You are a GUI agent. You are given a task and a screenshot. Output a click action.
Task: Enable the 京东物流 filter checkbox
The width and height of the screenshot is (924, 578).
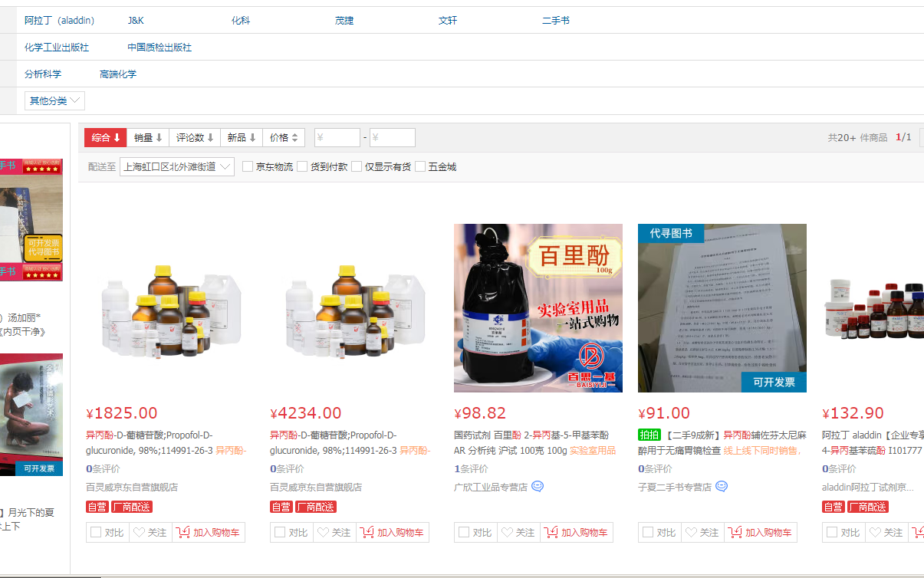tap(248, 167)
